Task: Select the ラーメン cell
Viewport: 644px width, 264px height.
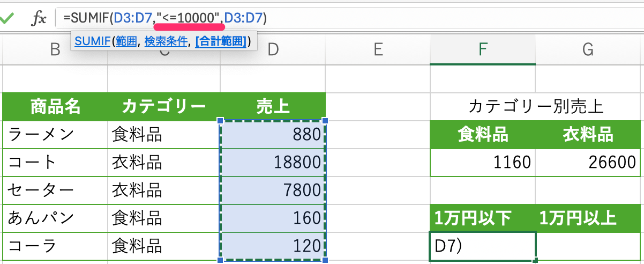Action: click(x=55, y=134)
